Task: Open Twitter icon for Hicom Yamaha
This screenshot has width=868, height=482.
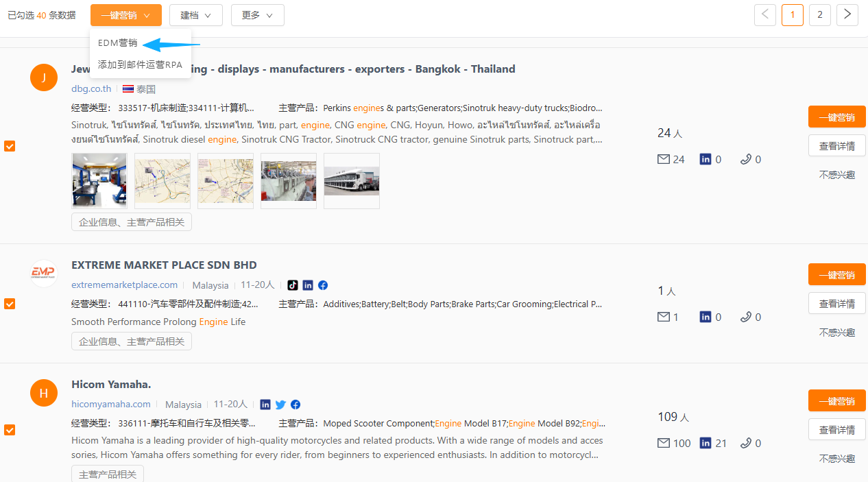Action: coord(280,405)
